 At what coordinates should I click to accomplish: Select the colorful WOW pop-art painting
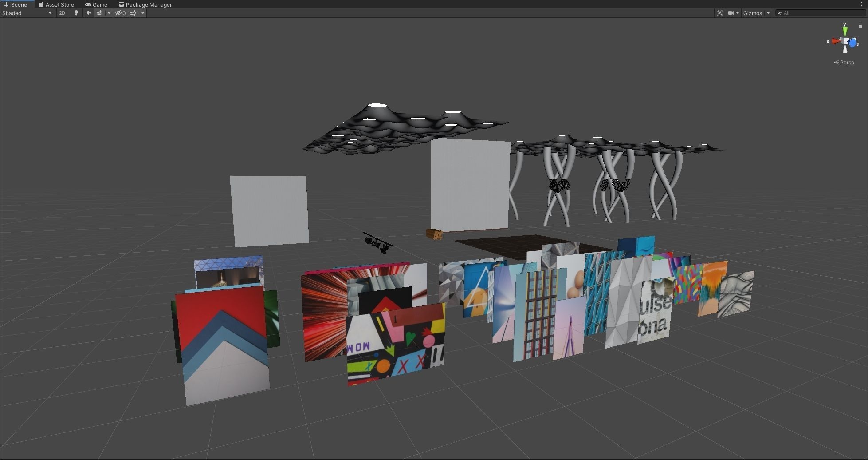point(396,345)
